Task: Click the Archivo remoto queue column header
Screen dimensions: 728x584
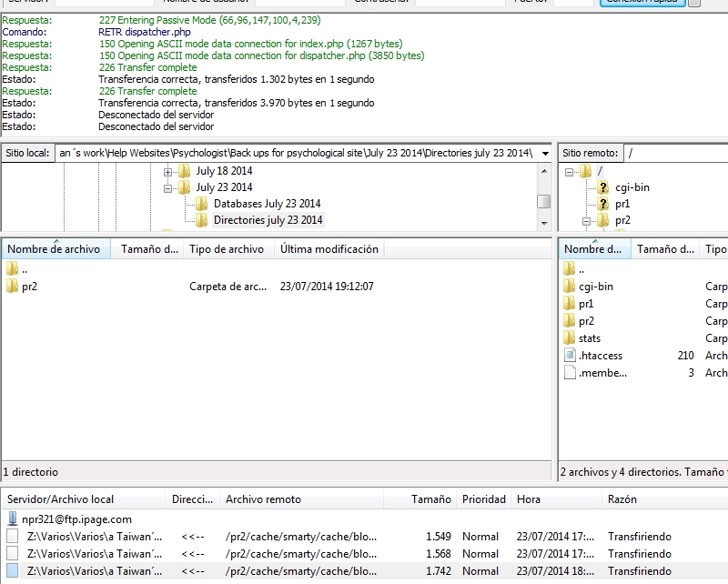Action: pos(302,499)
